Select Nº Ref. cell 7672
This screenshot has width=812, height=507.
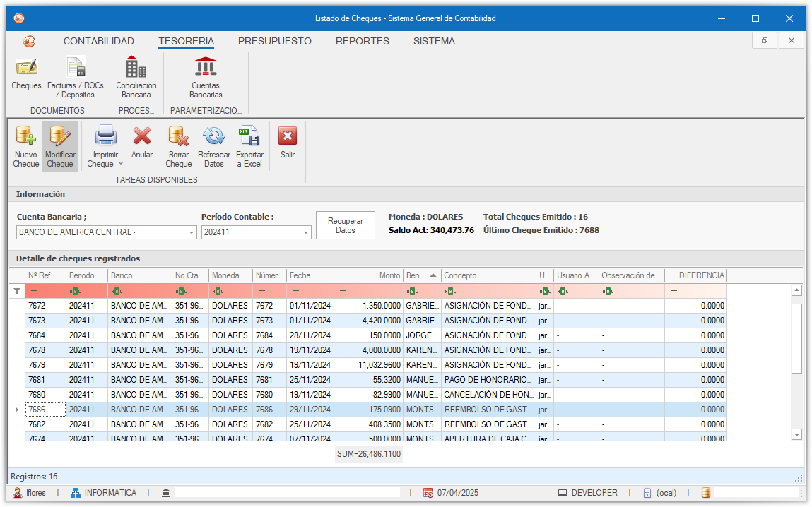pos(45,306)
